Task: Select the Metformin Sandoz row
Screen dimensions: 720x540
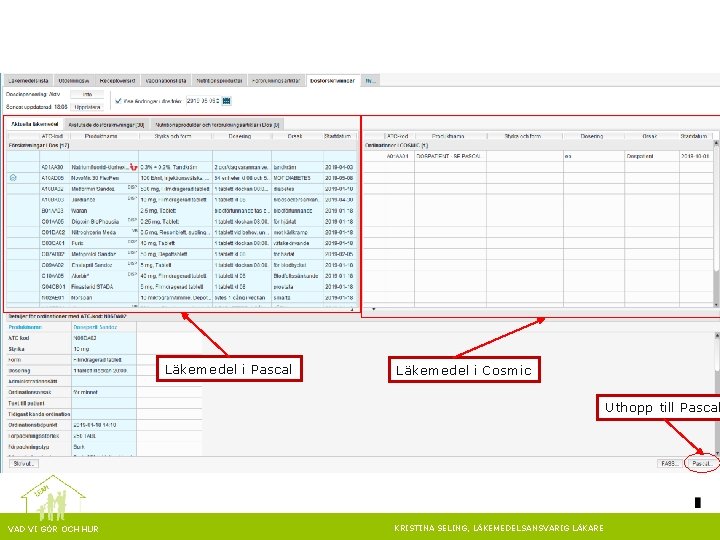Action: coord(182,189)
